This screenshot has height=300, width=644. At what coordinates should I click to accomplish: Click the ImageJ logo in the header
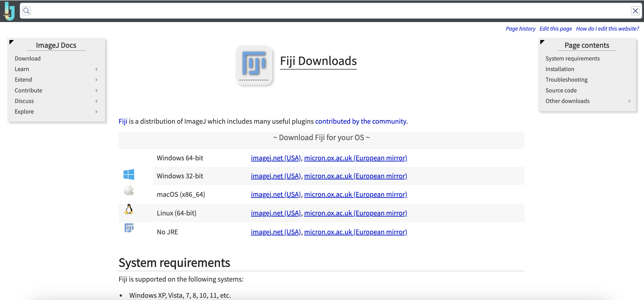coord(9,11)
